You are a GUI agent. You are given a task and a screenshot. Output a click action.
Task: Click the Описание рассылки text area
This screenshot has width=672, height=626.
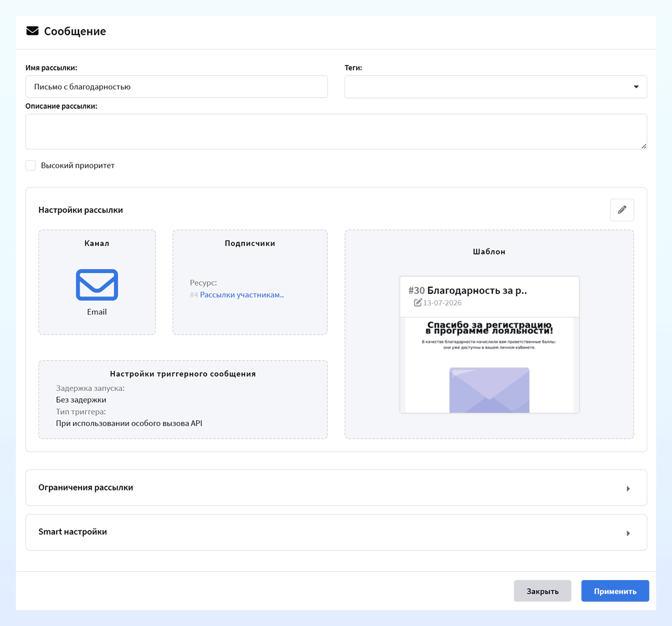336,132
